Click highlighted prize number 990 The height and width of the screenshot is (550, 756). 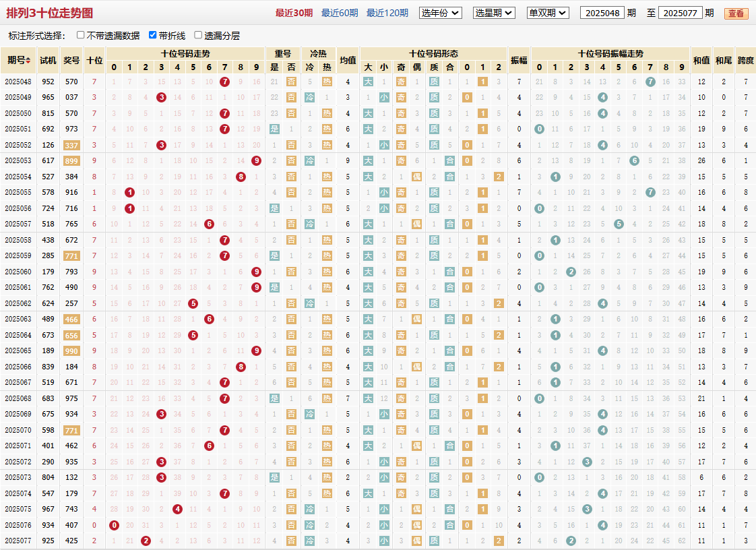pos(71,351)
